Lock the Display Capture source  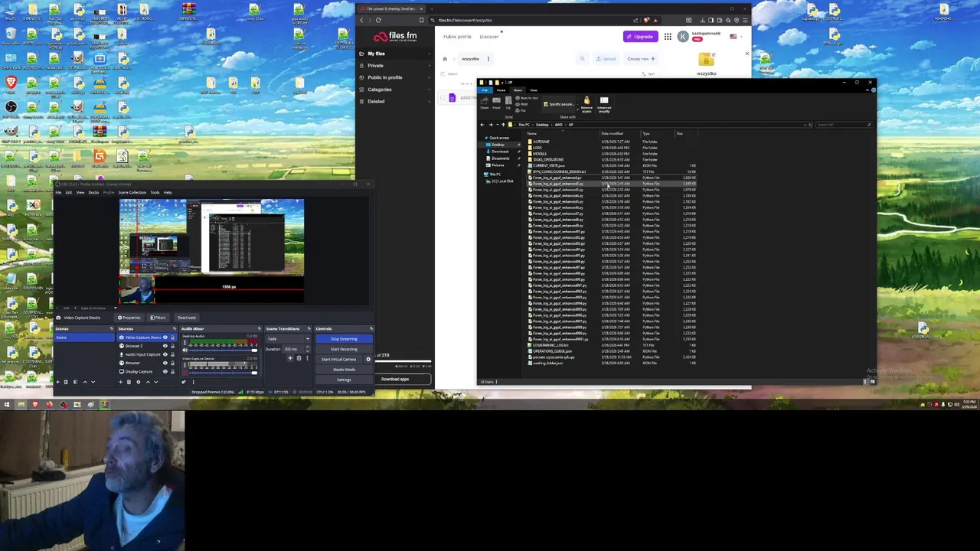172,371
